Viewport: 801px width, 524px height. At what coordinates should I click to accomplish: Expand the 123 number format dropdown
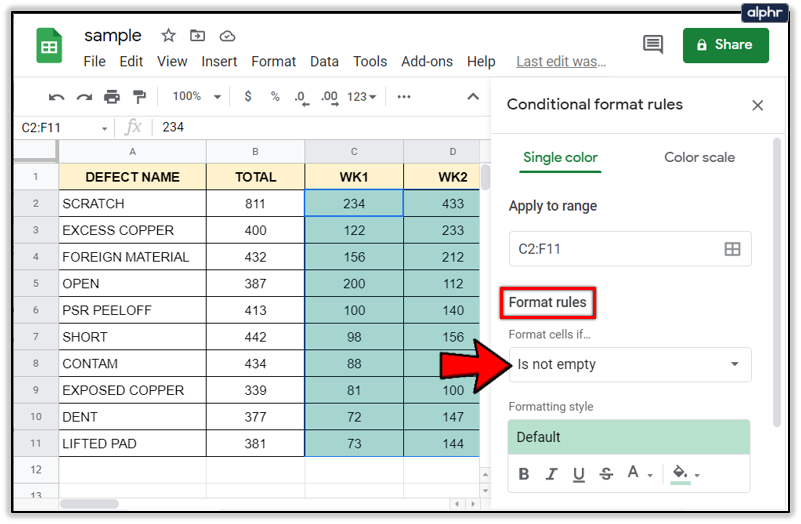coord(361,97)
